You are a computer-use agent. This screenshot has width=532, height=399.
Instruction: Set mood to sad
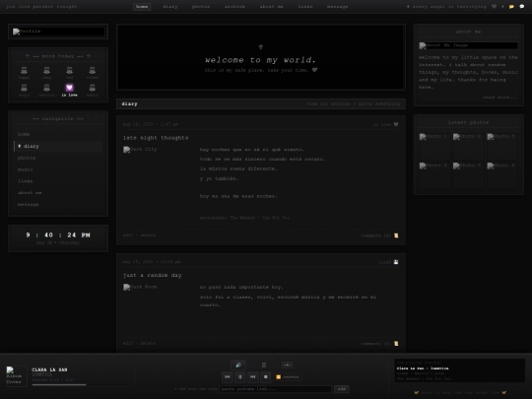pyautogui.click(x=69, y=73)
